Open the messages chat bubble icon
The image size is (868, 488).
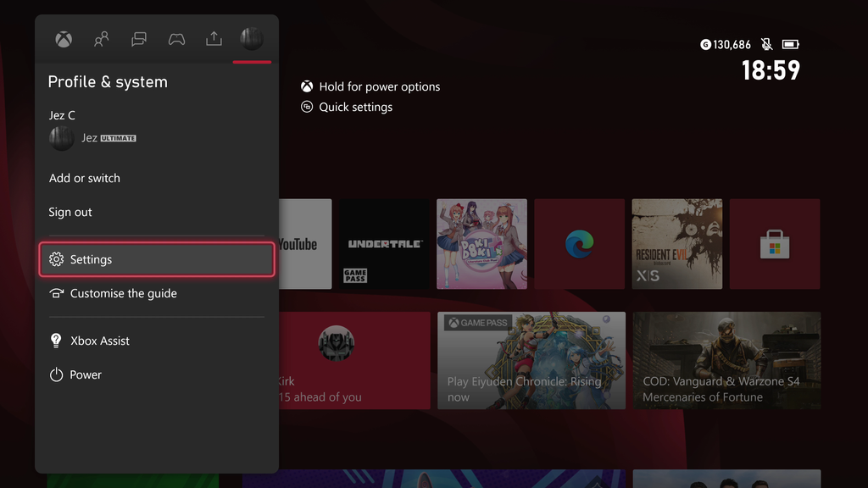[x=138, y=39]
